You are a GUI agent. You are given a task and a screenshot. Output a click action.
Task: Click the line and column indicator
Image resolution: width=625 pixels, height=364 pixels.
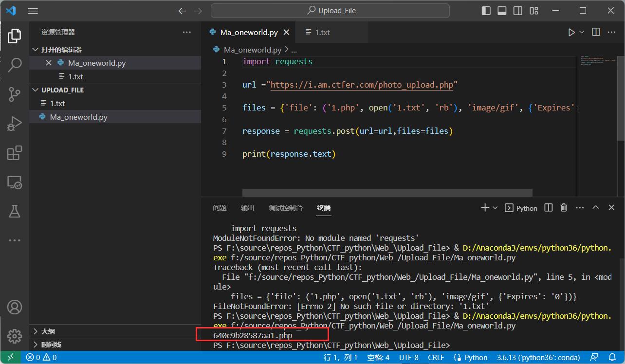point(341,358)
